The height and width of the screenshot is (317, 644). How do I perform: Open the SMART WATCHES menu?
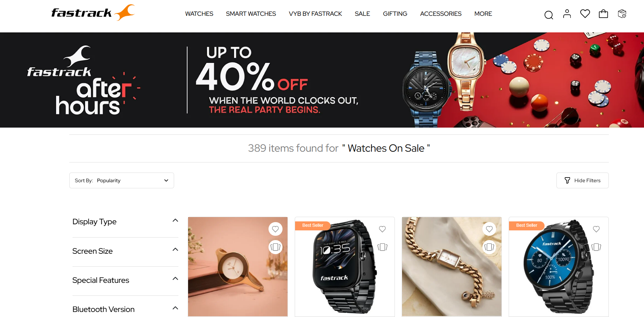[251, 14]
